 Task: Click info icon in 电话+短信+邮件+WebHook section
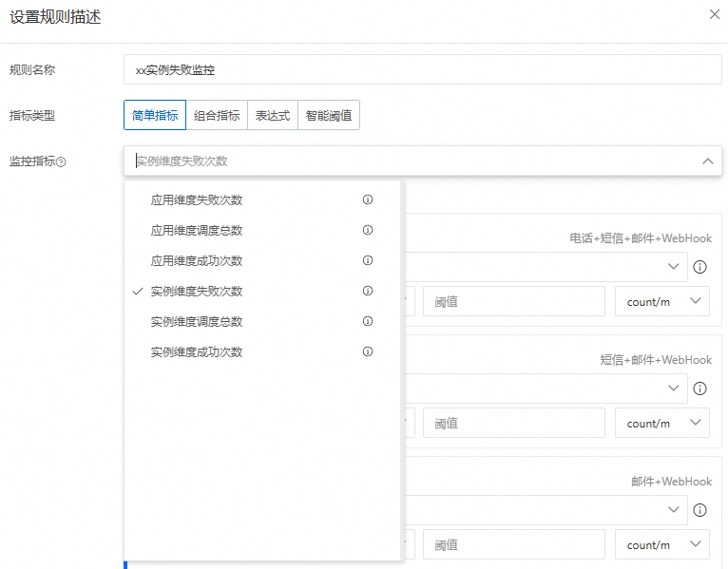[x=699, y=267]
